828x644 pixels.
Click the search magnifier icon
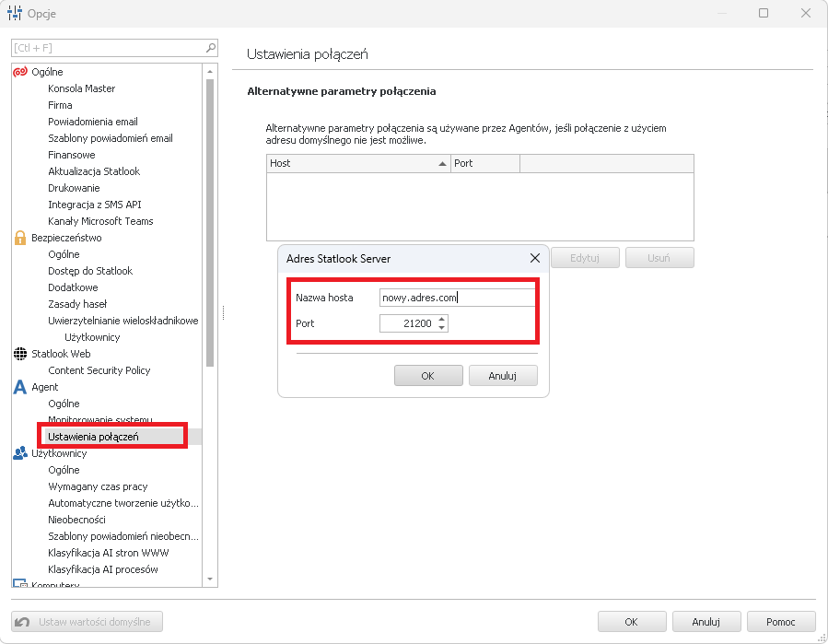211,48
